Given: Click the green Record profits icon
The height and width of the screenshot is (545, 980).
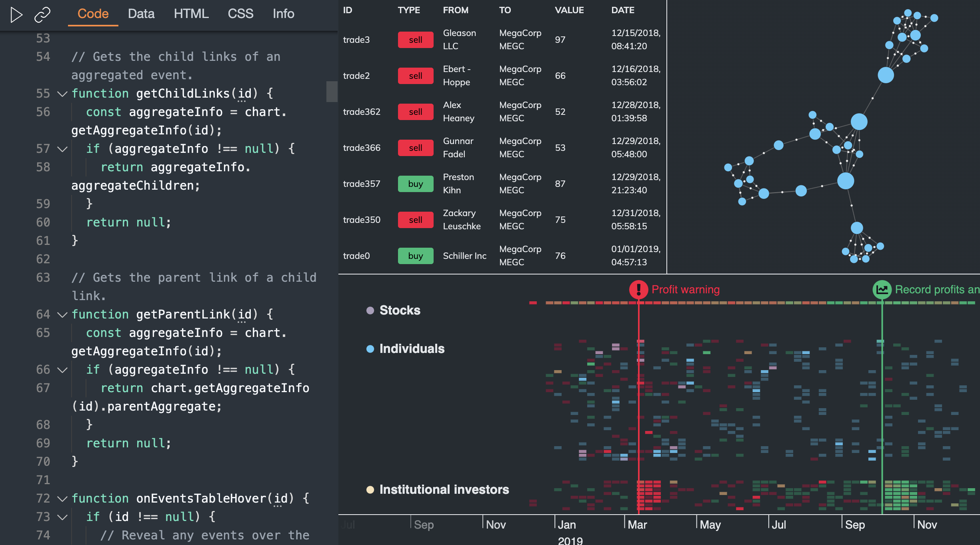Looking at the screenshot, I should point(881,289).
